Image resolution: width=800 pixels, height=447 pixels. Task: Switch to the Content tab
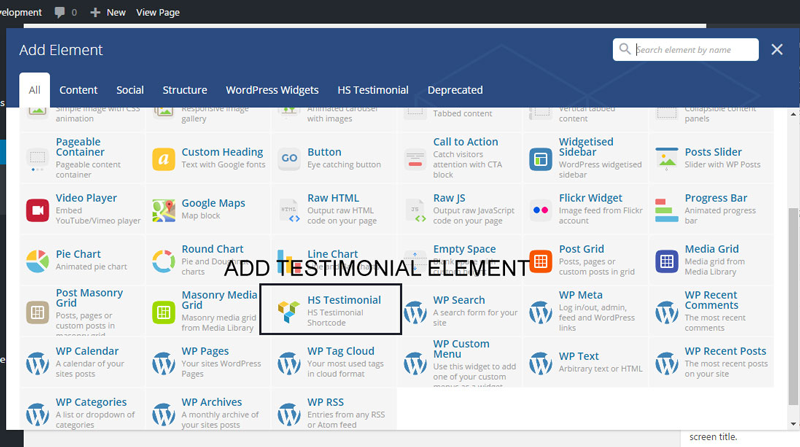pos(78,90)
